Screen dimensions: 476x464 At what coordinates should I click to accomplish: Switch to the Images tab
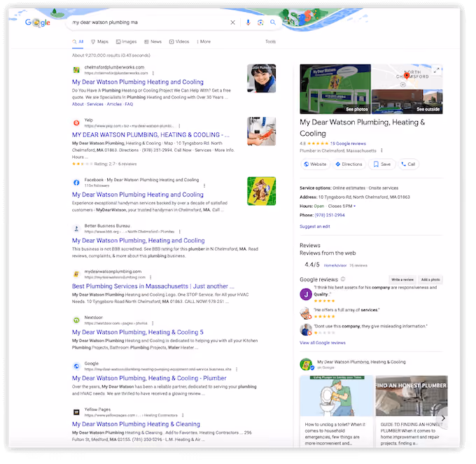point(126,41)
